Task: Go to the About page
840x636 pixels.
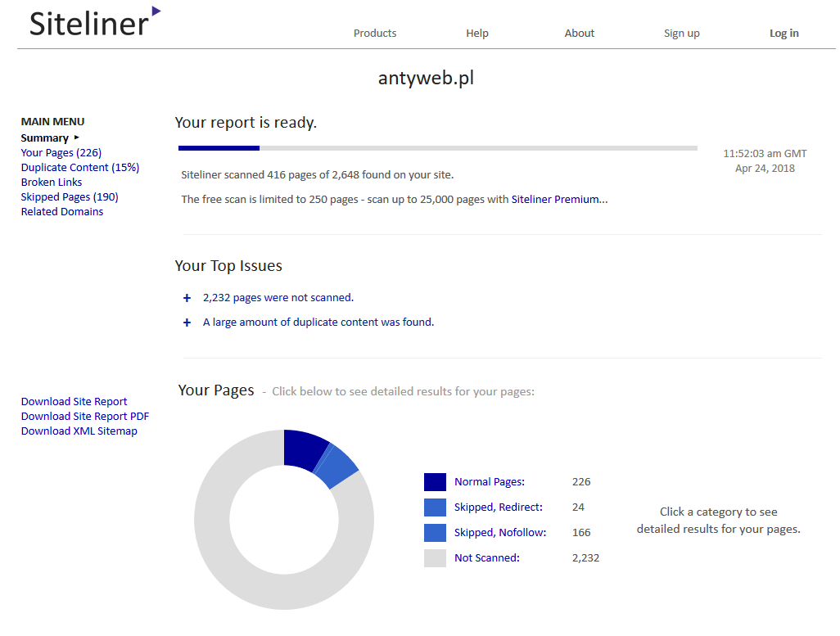Action: [579, 34]
